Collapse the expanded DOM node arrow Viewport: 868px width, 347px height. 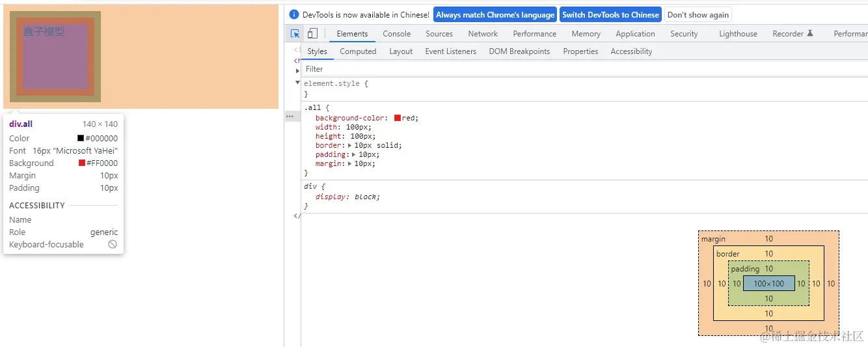297,83
